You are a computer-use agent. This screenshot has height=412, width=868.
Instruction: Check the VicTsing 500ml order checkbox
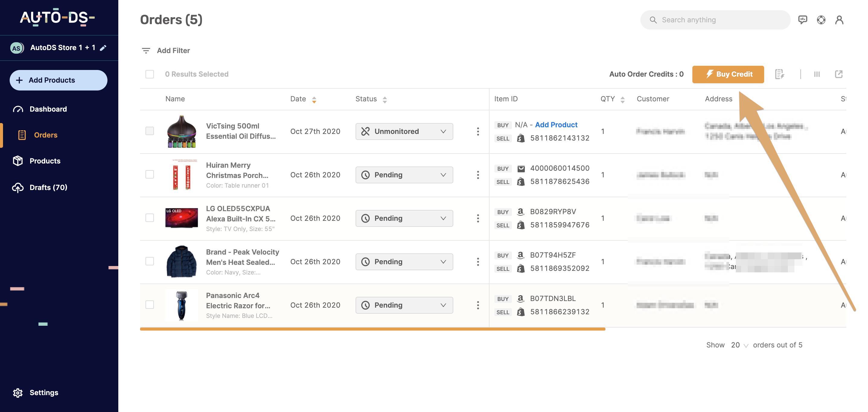pyautogui.click(x=150, y=131)
